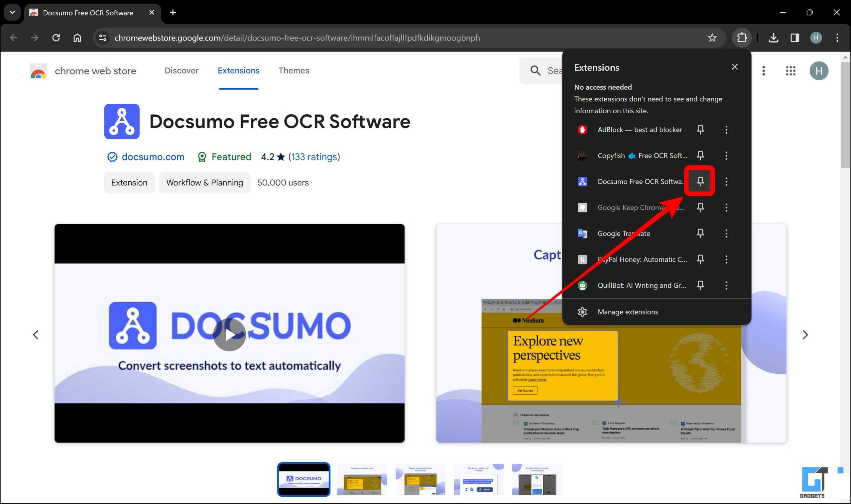Toggle pin for Copyfish OCR extension
The width and height of the screenshot is (851, 504).
tap(700, 155)
